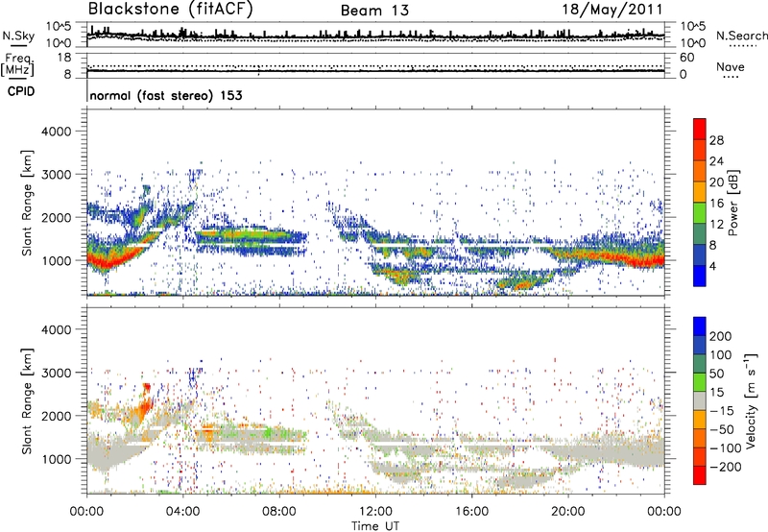The image size is (768, 532).
Task: Click power panel 'Slant Range [km]' label
Action: pyautogui.click(x=27, y=203)
